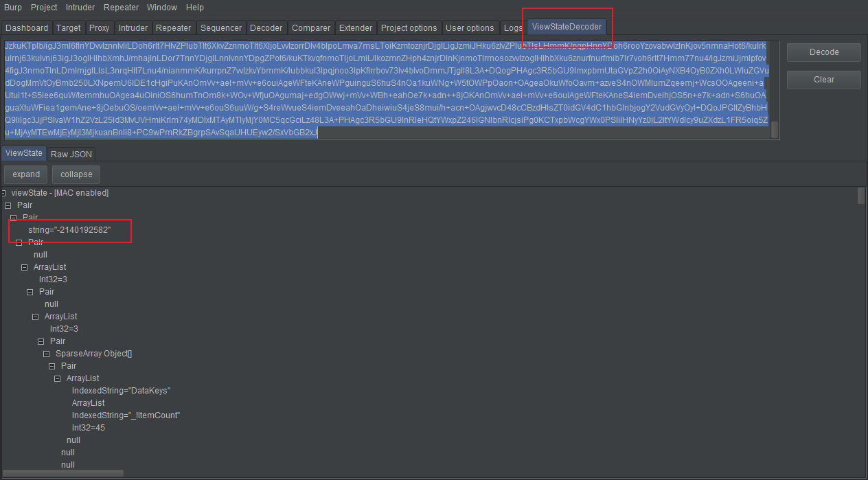The image size is (868, 480).
Task: Open the Repeater tool tab
Action: pos(173,27)
